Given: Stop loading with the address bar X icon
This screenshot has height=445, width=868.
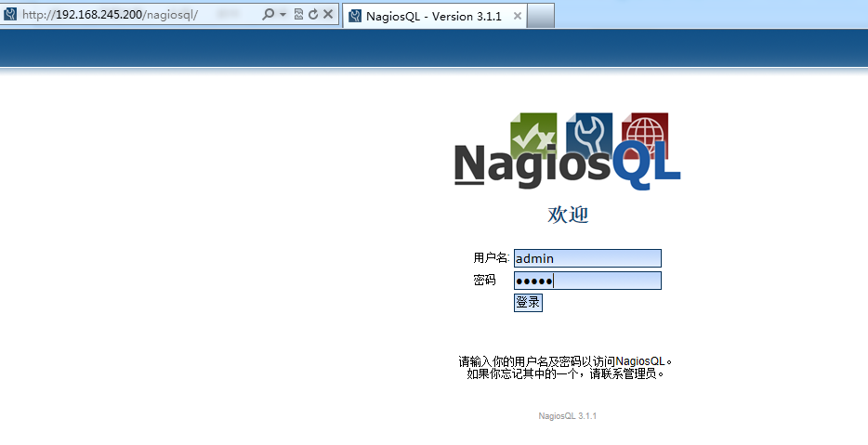Looking at the screenshot, I should (328, 14).
